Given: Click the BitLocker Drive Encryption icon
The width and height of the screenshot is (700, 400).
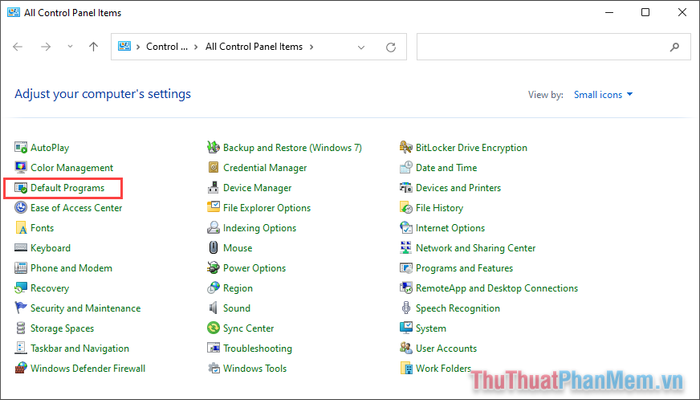Looking at the screenshot, I should 406,147.
